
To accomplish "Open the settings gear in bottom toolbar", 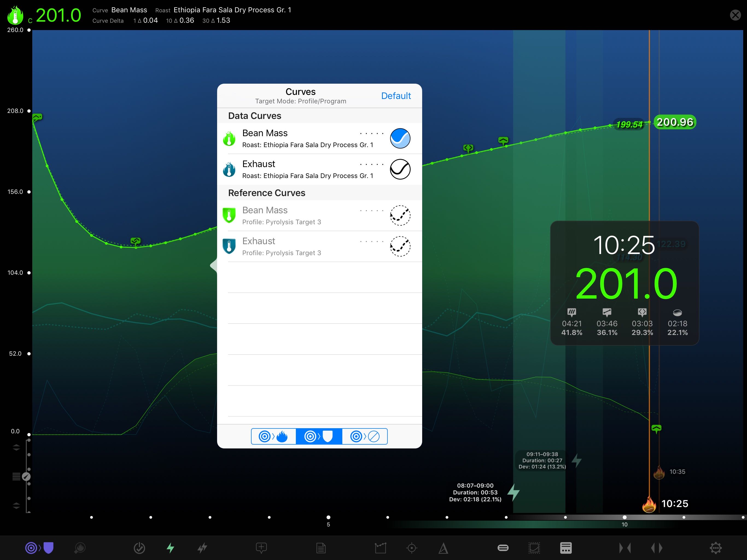I will pyautogui.click(x=715, y=547).
